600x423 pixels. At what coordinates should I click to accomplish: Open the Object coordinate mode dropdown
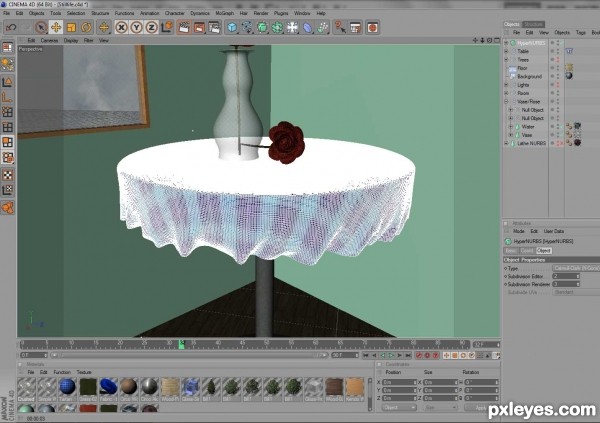[x=399, y=408]
